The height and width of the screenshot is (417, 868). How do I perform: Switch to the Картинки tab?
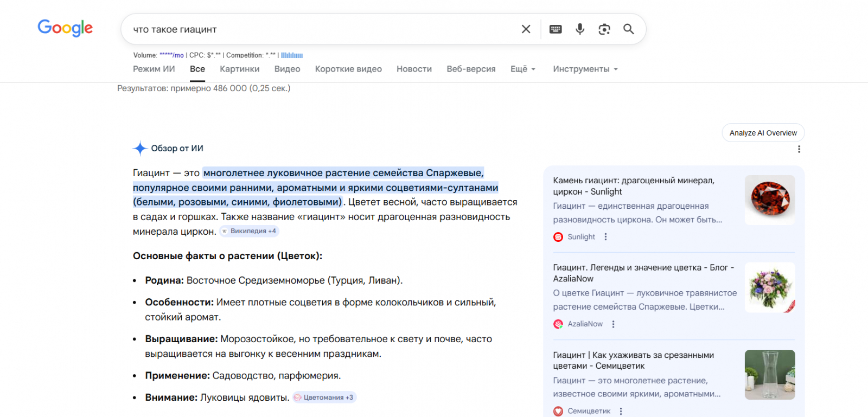[x=239, y=69]
